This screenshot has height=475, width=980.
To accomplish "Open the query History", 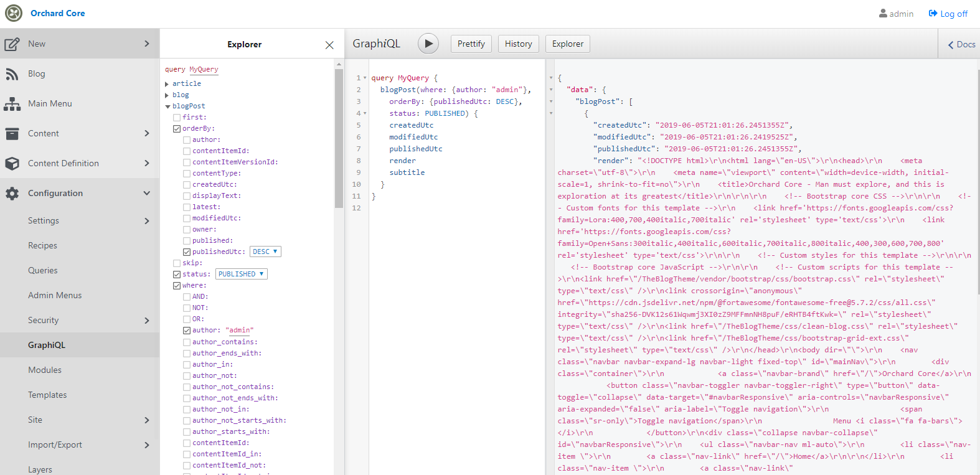I will click(519, 44).
